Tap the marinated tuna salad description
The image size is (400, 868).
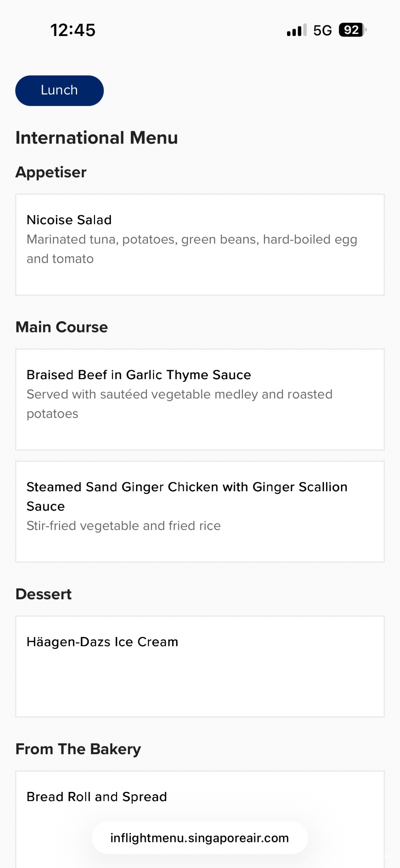[x=192, y=249]
